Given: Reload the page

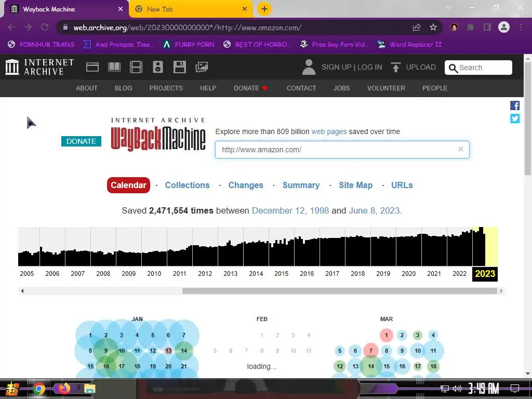Looking at the screenshot, I should (45, 27).
